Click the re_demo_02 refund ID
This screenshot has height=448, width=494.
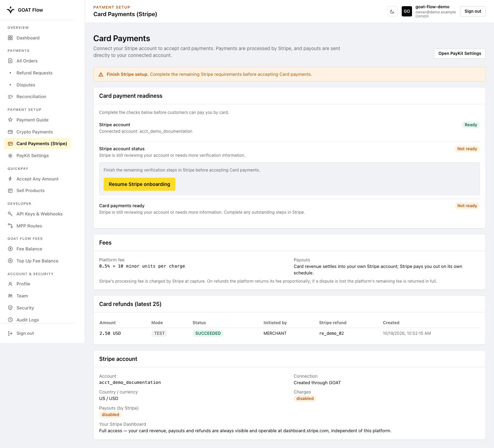[x=331, y=333]
